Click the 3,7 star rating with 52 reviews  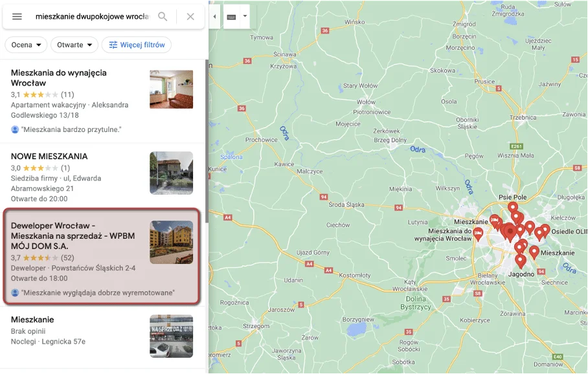coord(42,258)
